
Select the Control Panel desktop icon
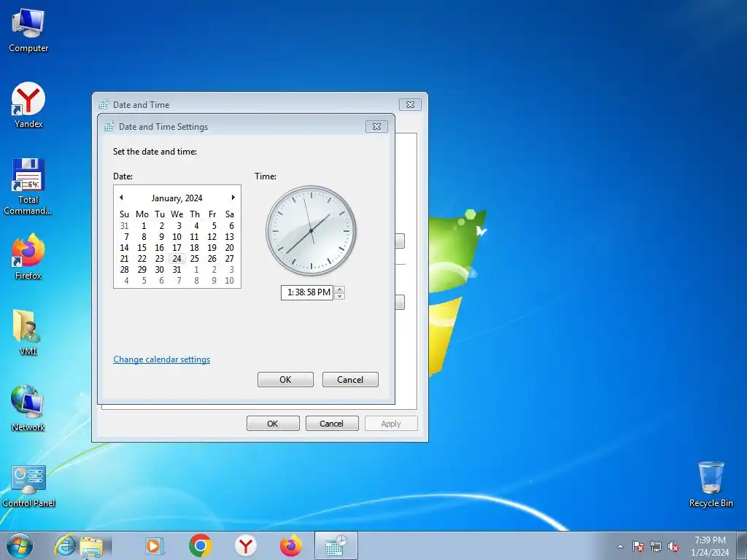pos(28,486)
